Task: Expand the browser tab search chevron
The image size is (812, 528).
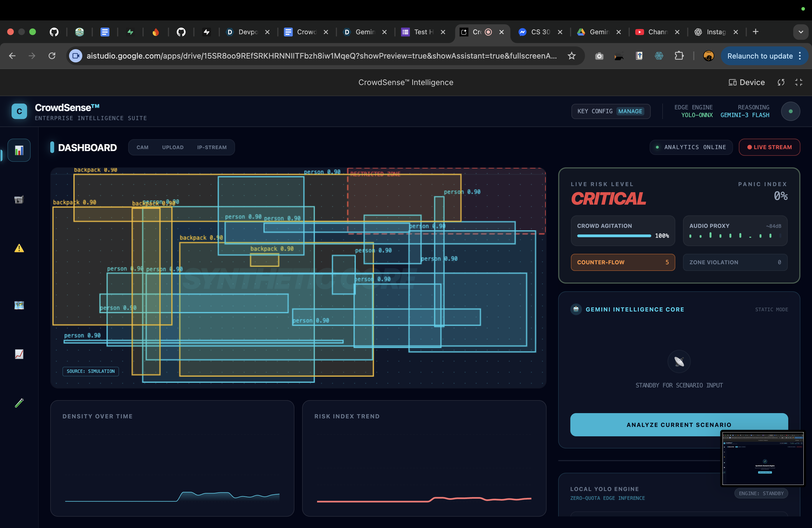Action: tap(800, 32)
